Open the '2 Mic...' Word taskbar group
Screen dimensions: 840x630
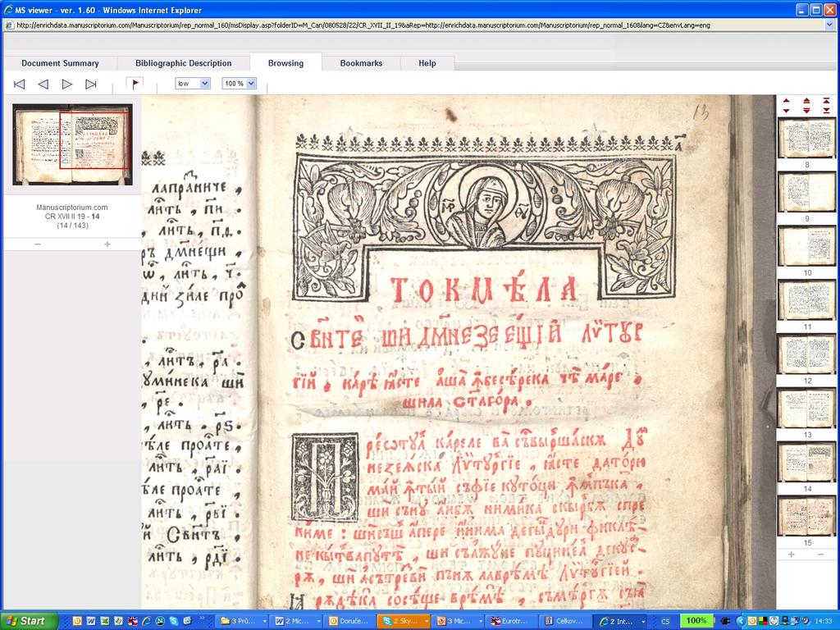(296, 621)
